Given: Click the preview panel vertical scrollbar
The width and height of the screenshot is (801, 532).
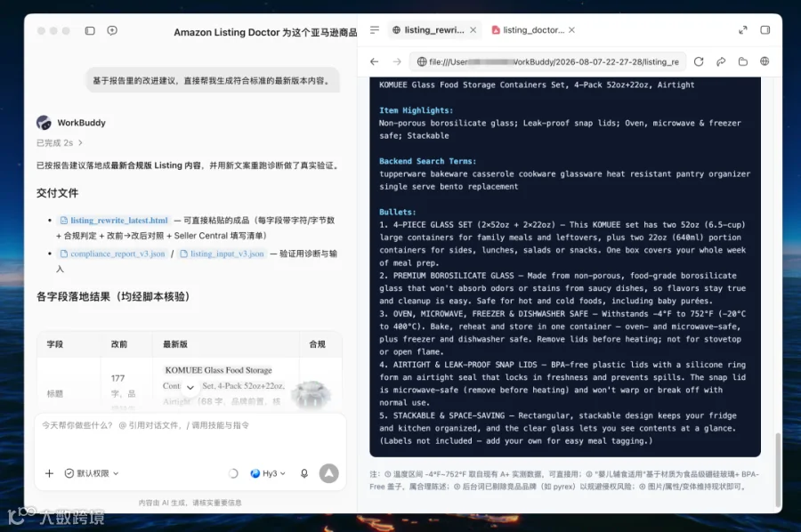Looking at the screenshot, I should tap(778, 469).
